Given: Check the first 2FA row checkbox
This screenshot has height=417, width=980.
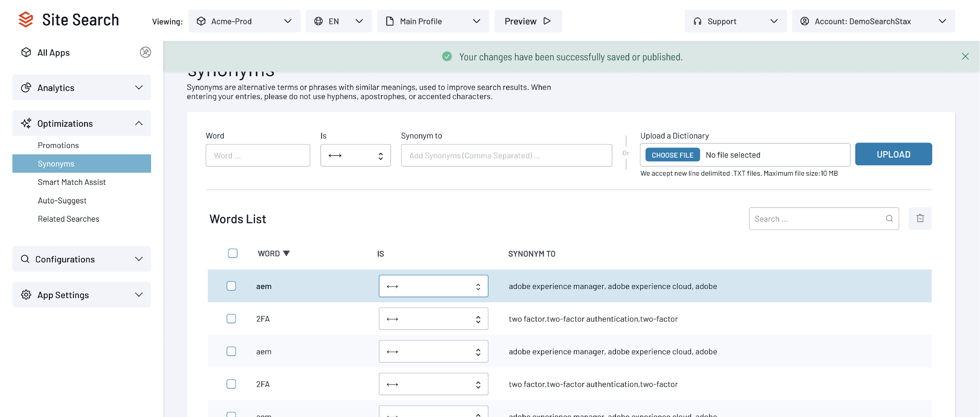Looking at the screenshot, I should pyautogui.click(x=231, y=319).
